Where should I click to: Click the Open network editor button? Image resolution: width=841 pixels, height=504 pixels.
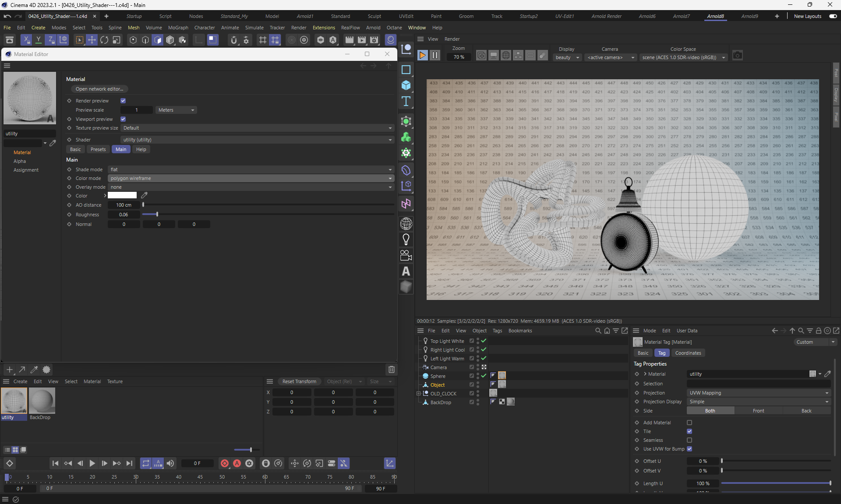(99, 89)
